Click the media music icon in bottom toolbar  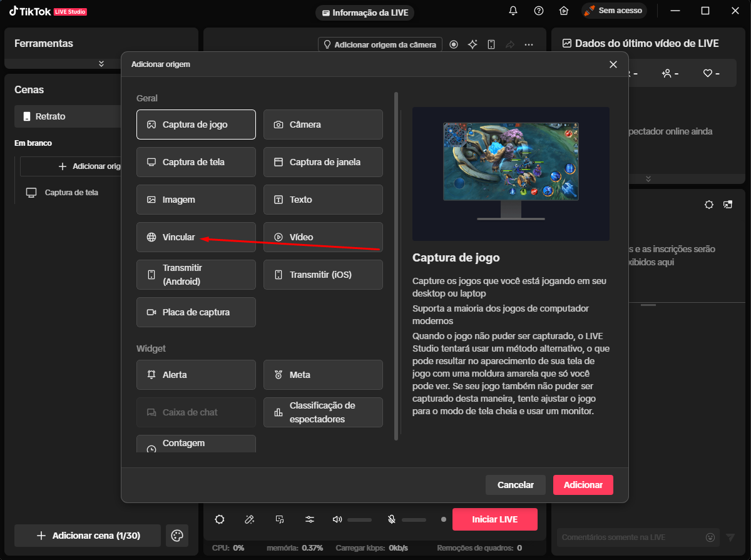pos(280,519)
